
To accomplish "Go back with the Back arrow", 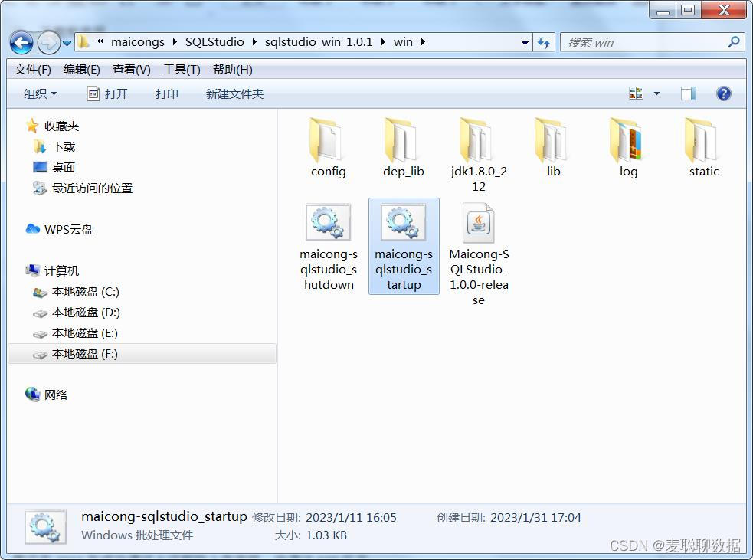I will coord(21,43).
